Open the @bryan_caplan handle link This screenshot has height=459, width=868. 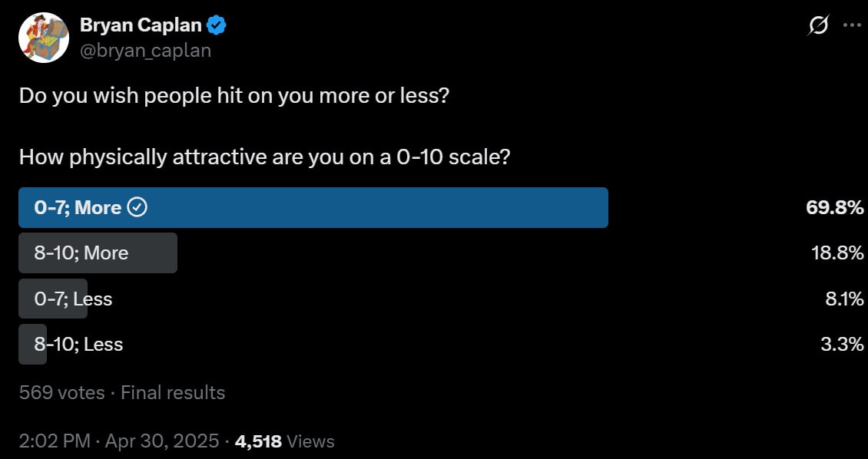(x=146, y=51)
